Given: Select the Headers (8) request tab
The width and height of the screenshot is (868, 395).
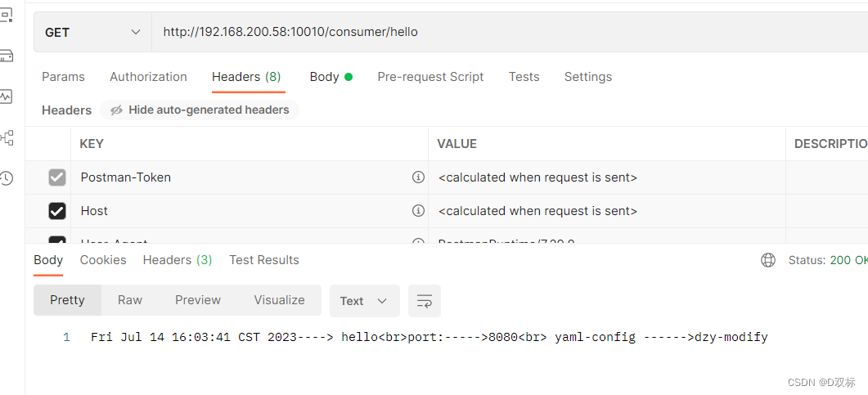Looking at the screenshot, I should [246, 77].
